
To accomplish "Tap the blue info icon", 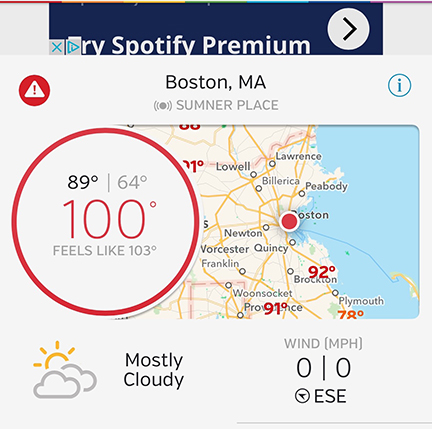I will [399, 85].
